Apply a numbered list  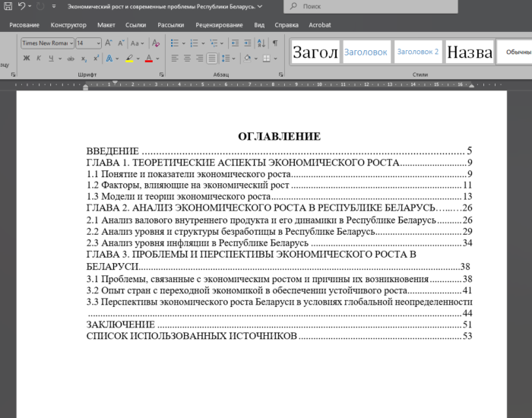point(194,43)
